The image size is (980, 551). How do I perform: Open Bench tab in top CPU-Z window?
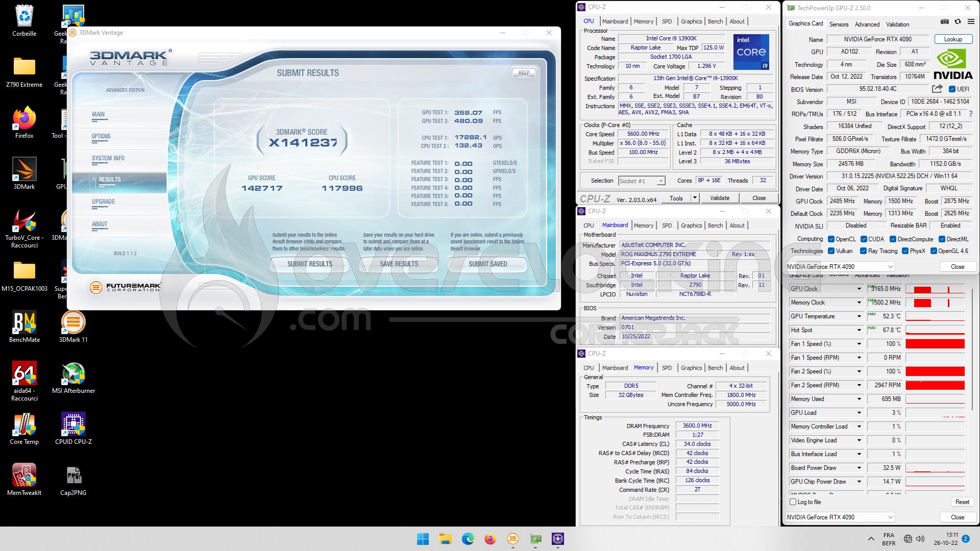pyautogui.click(x=715, y=21)
